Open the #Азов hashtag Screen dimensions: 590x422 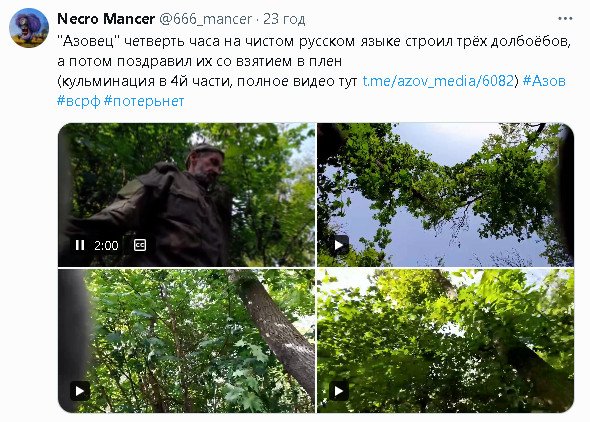point(544,81)
